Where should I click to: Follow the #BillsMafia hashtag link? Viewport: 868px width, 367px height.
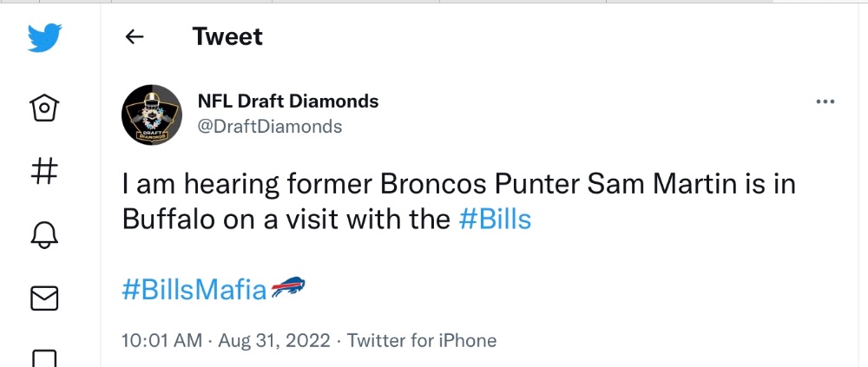(194, 290)
